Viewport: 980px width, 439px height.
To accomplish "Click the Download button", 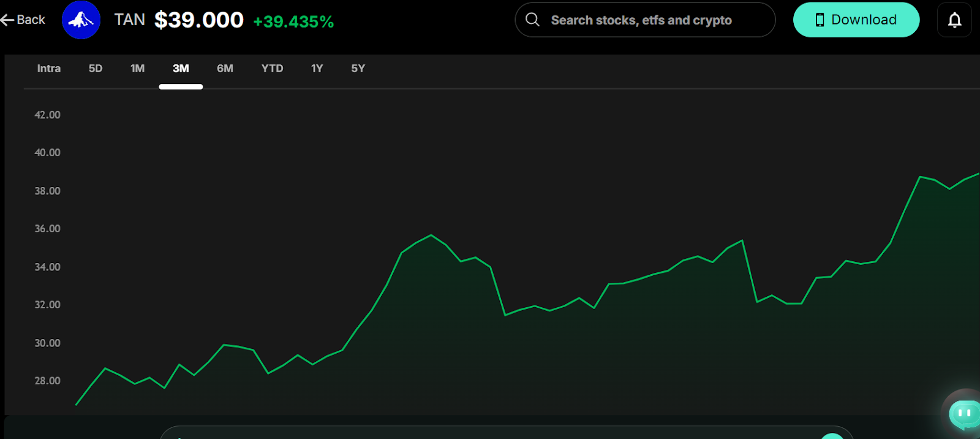I will (x=856, y=20).
